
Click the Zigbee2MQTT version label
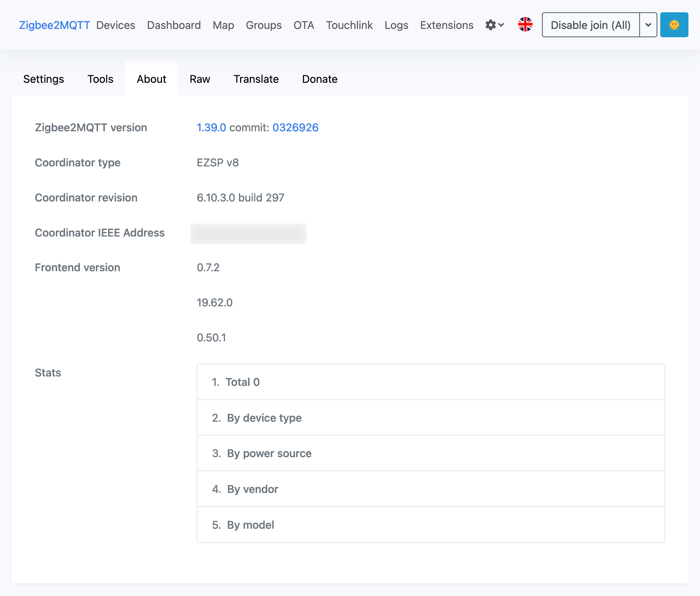(x=91, y=127)
